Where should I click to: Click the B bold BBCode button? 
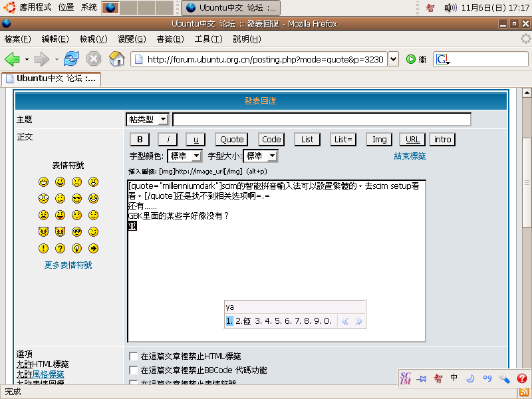coord(140,139)
